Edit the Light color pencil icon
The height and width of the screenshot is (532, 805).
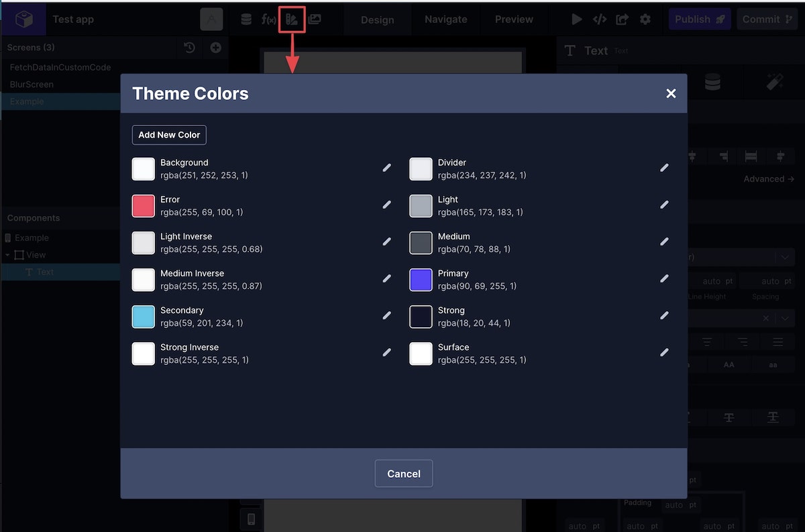[x=664, y=205]
